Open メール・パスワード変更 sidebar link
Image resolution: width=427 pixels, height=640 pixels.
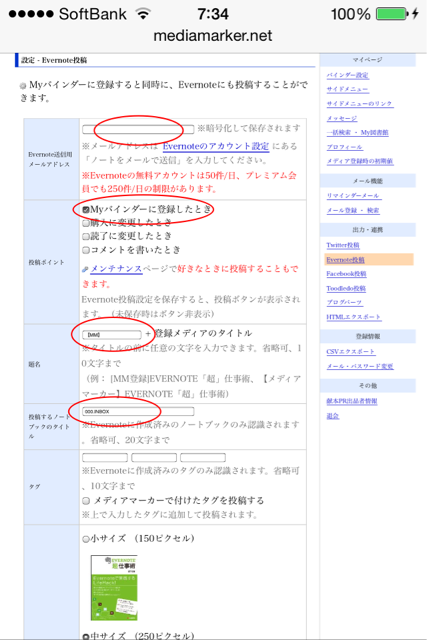point(360,367)
